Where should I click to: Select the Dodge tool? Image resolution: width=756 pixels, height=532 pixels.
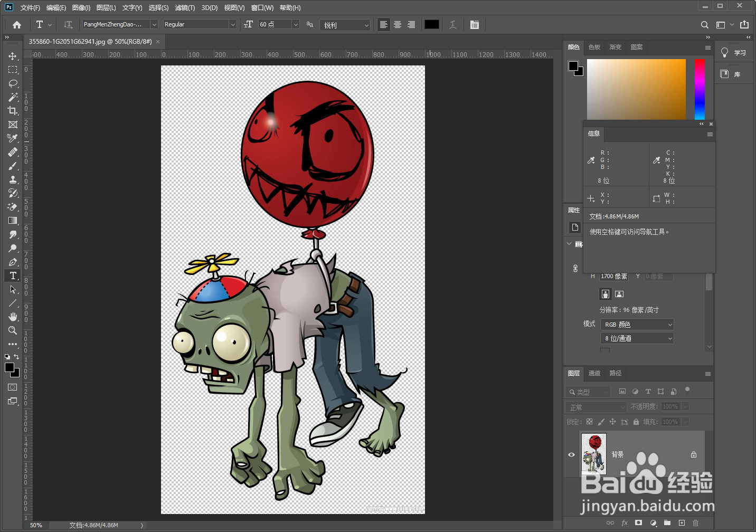(x=13, y=248)
